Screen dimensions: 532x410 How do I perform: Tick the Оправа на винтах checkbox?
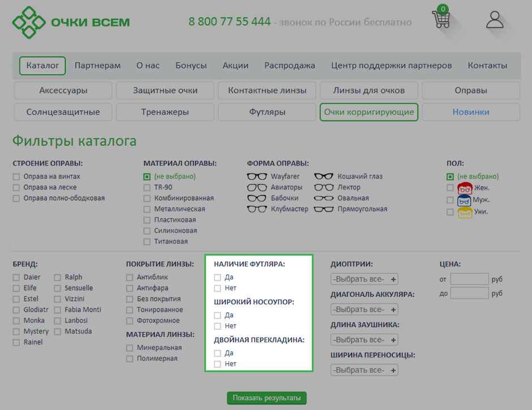point(16,176)
